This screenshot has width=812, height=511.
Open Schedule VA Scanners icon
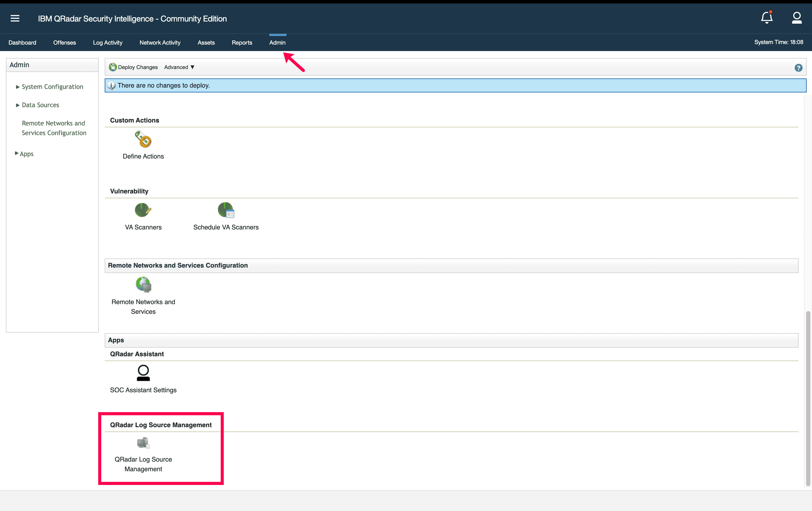click(x=226, y=210)
